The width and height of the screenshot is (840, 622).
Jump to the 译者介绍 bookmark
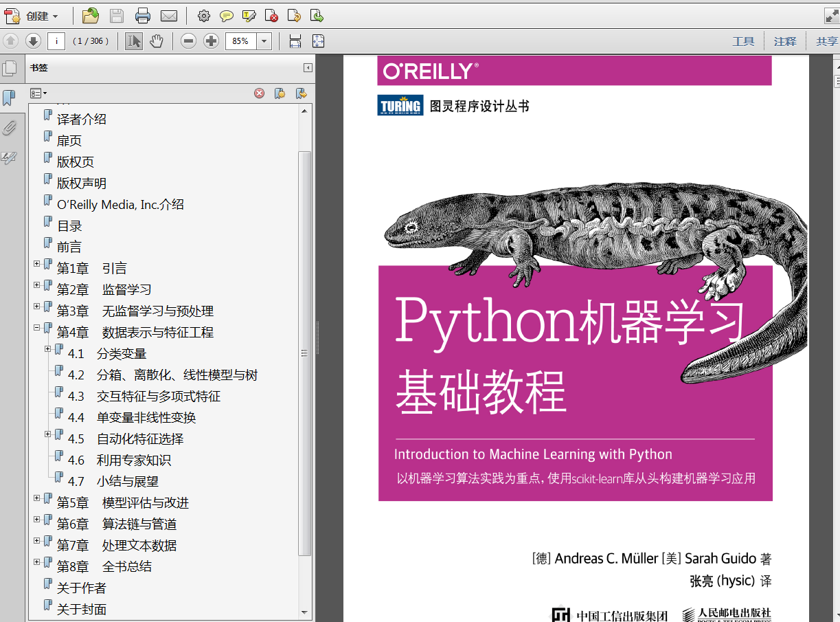(x=82, y=119)
